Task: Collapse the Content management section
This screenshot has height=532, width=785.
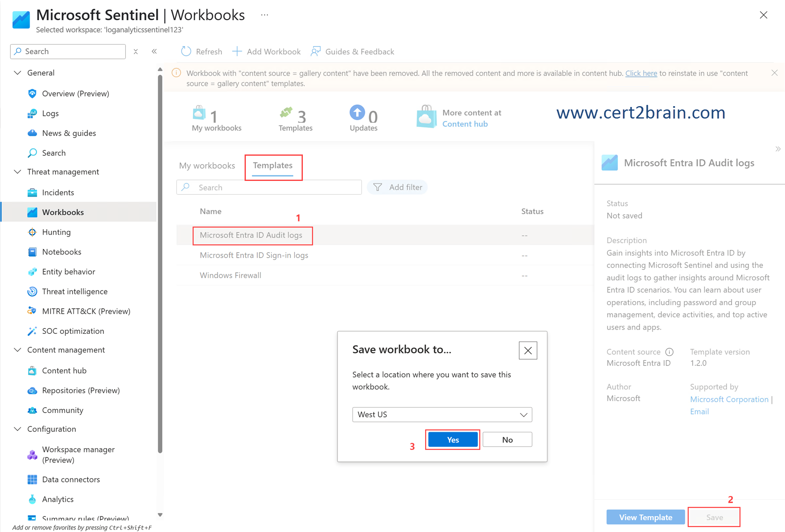Action: click(17, 350)
